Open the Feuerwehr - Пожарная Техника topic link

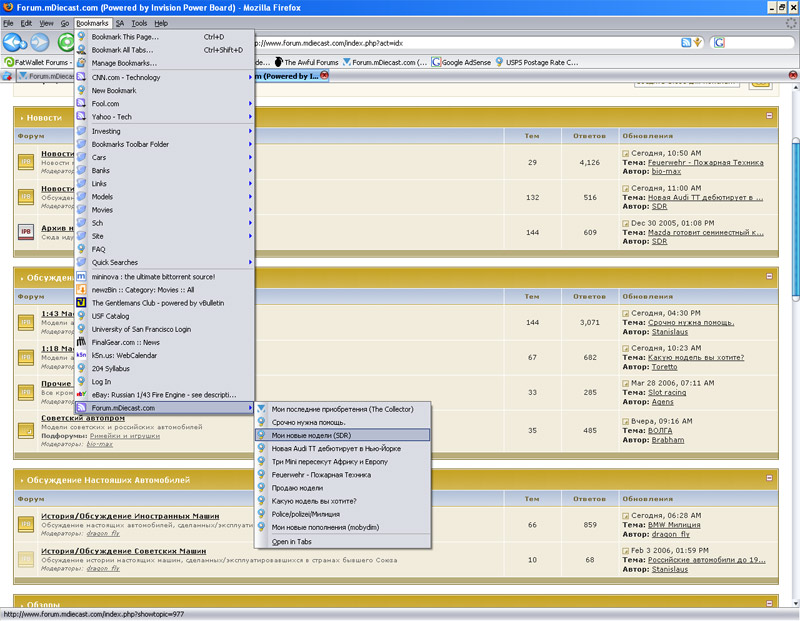tap(706, 162)
